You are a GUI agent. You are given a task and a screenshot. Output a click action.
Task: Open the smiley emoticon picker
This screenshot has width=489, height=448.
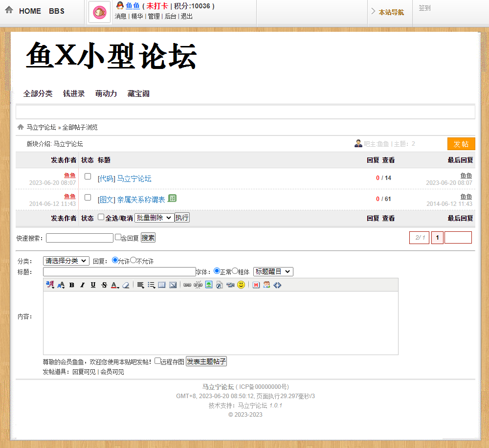click(241, 285)
